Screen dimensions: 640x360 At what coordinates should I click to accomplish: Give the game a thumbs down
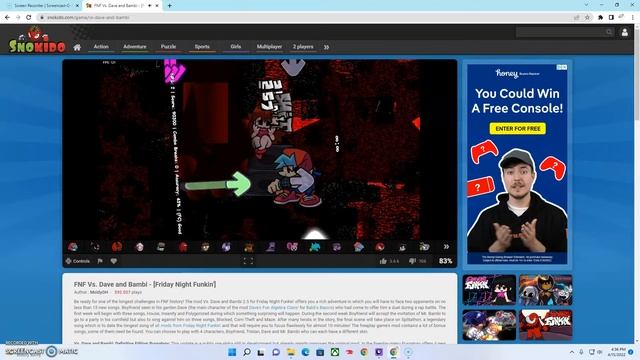pos(412,261)
